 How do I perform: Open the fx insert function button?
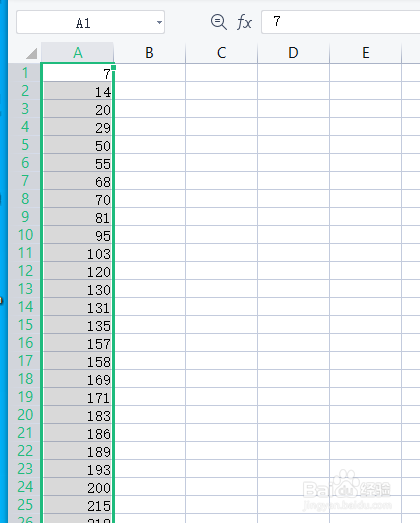pyautogui.click(x=244, y=23)
